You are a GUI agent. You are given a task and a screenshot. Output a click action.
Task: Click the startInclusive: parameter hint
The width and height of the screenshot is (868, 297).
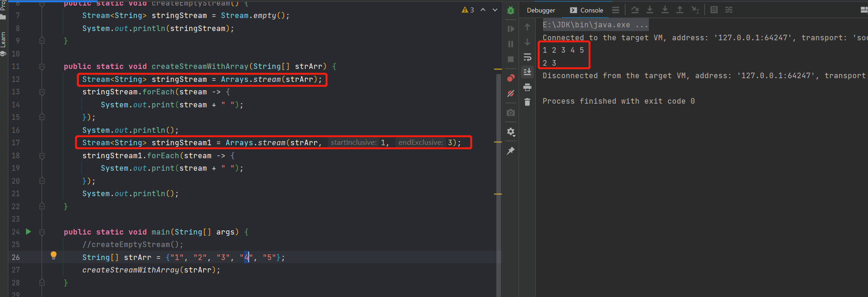tap(354, 142)
